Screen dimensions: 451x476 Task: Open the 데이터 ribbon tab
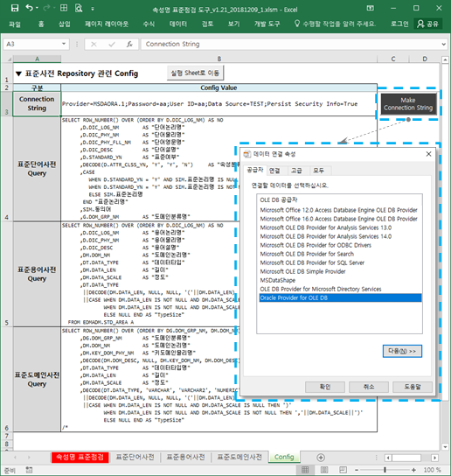[178, 24]
